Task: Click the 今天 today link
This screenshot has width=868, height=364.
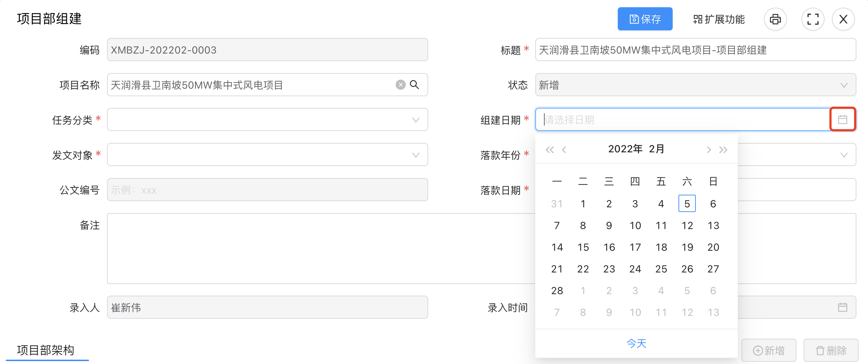Action: [637, 343]
